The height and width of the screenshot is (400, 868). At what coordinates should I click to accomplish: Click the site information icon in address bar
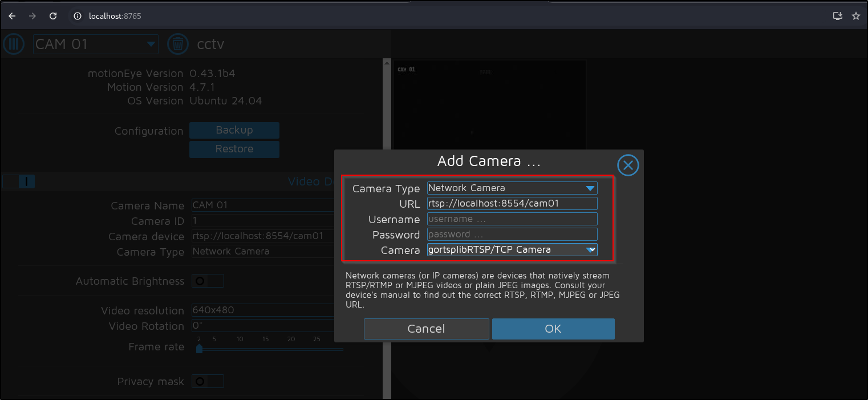(x=78, y=16)
